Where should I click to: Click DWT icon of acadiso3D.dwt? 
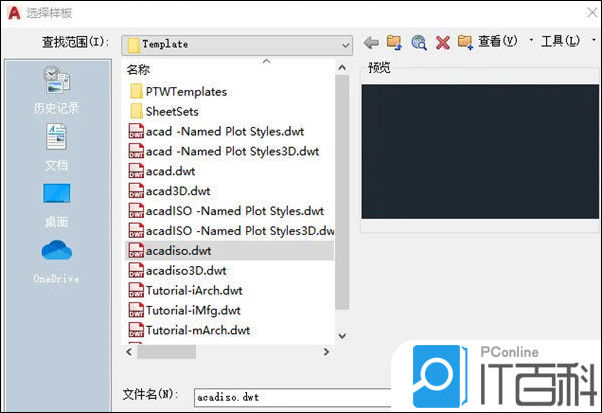pyautogui.click(x=136, y=270)
